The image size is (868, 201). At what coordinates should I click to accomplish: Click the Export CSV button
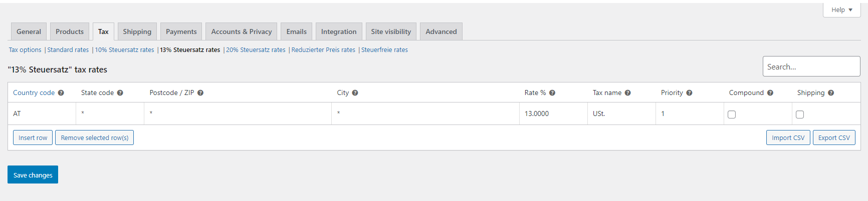point(834,138)
